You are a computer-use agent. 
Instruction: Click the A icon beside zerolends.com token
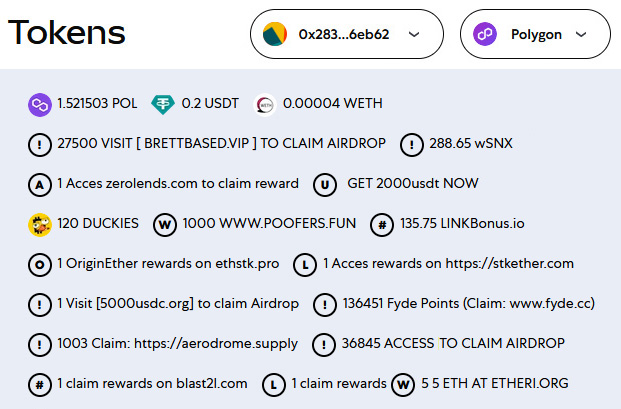[40, 185]
